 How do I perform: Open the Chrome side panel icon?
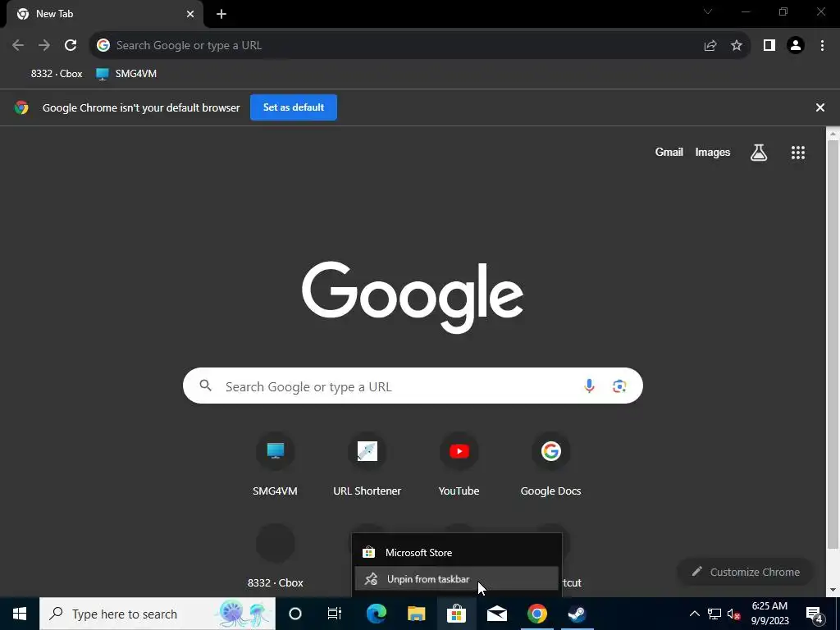(x=769, y=46)
